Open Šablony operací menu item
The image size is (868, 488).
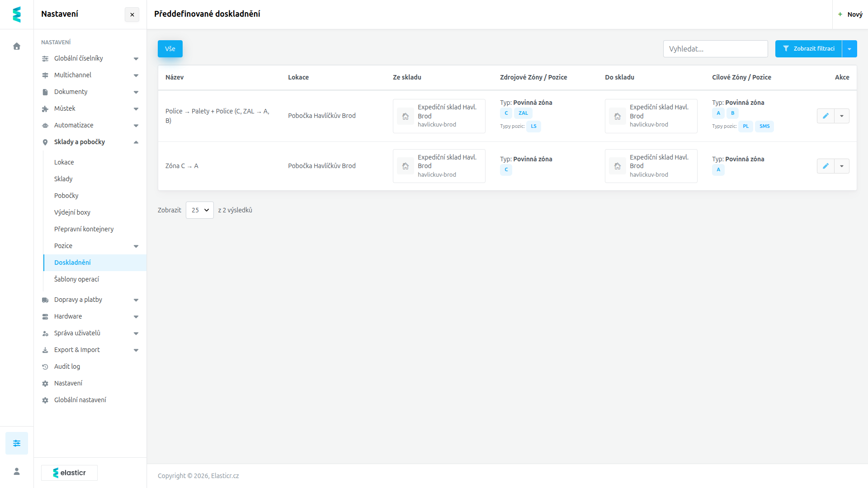(x=76, y=279)
